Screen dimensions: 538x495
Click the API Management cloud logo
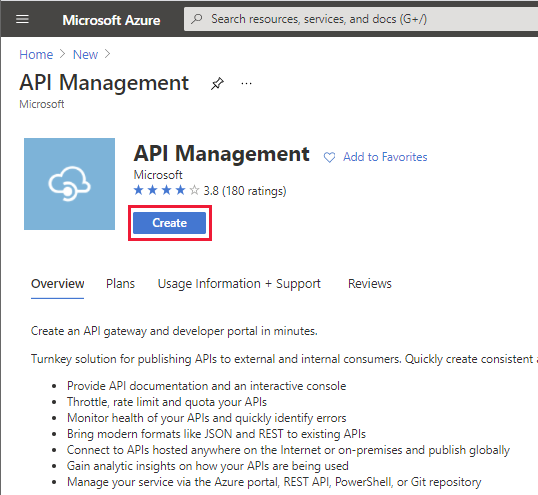coord(69,184)
